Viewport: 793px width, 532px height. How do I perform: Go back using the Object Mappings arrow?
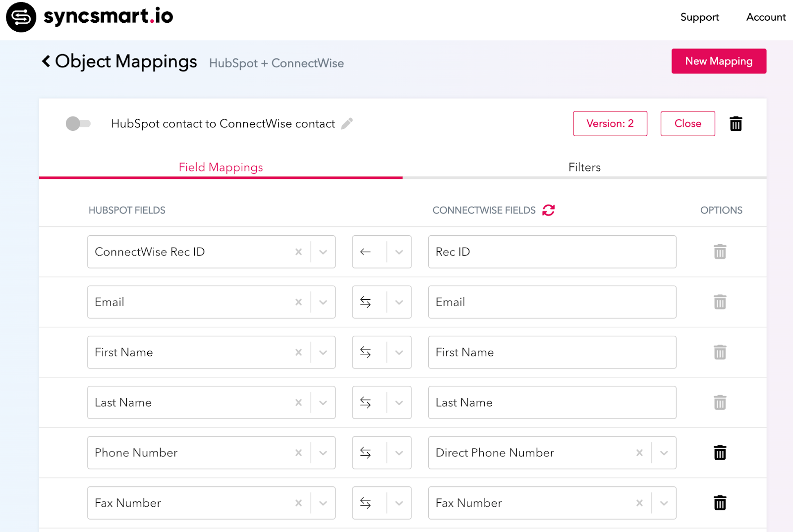coord(46,61)
